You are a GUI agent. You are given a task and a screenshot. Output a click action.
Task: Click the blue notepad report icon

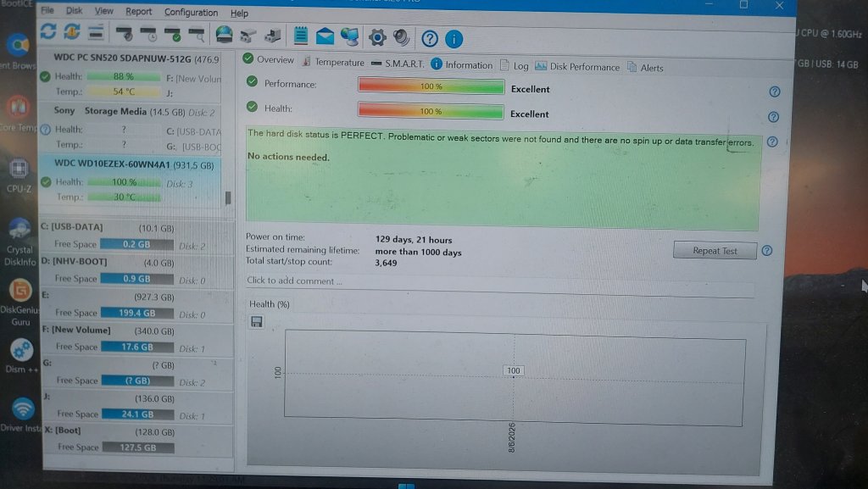[x=301, y=36]
